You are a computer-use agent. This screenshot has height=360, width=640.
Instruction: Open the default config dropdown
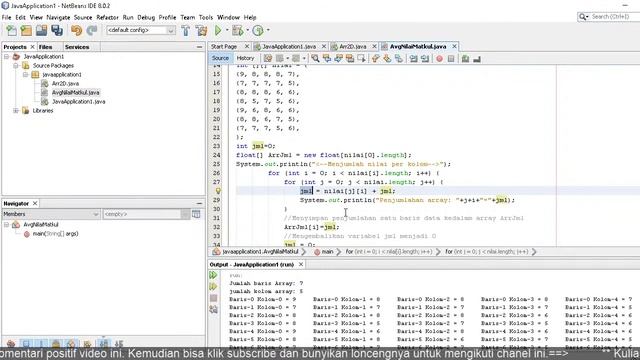pyautogui.click(x=171, y=30)
